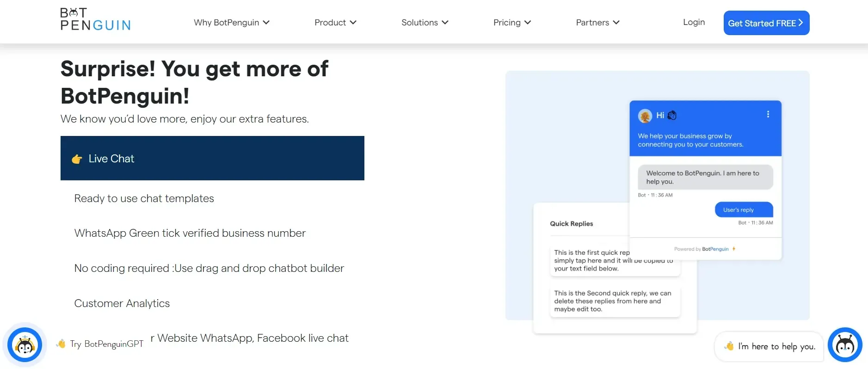Open the Partners dropdown

597,22
